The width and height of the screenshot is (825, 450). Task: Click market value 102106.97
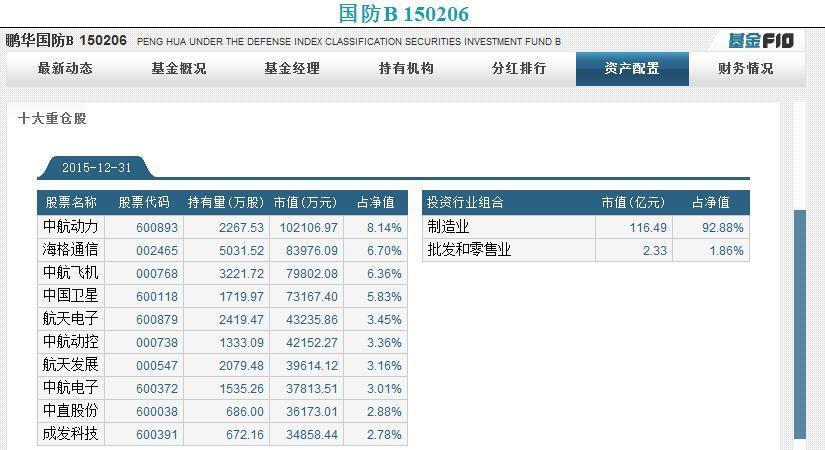click(x=309, y=228)
